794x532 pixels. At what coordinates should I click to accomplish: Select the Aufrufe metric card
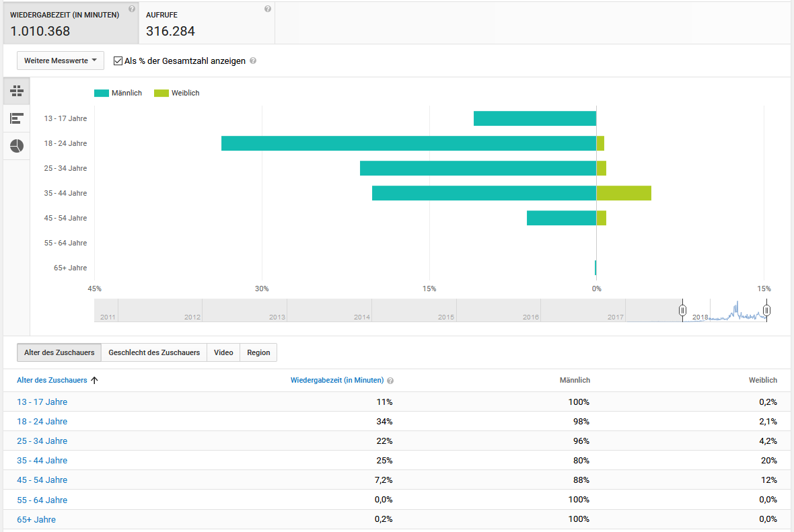click(x=207, y=23)
